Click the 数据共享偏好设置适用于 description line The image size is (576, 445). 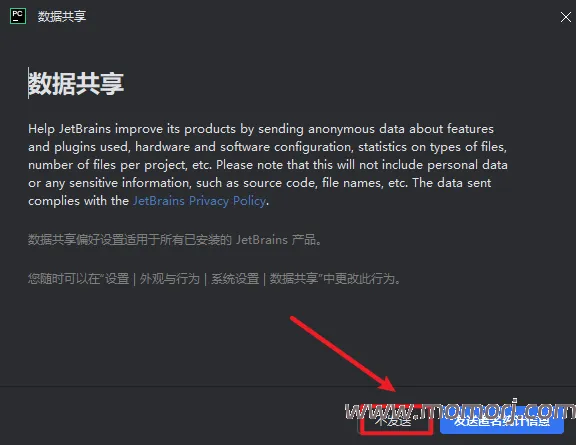click(175, 240)
